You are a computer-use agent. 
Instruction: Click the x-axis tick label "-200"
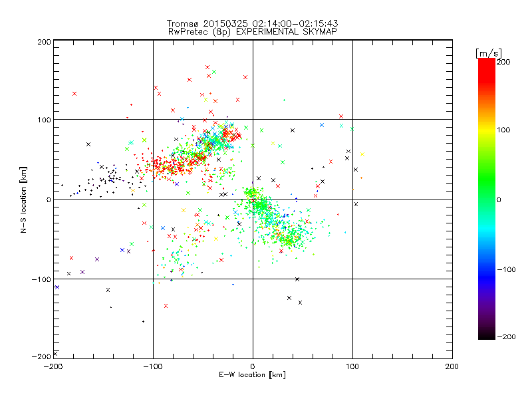[53, 367]
